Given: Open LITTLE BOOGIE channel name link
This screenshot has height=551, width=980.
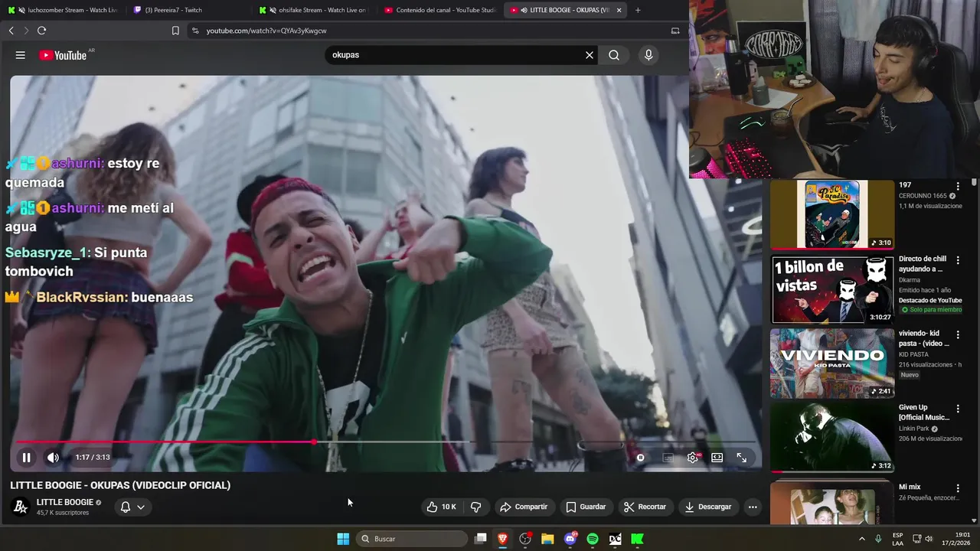Looking at the screenshot, I should pyautogui.click(x=65, y=502).
